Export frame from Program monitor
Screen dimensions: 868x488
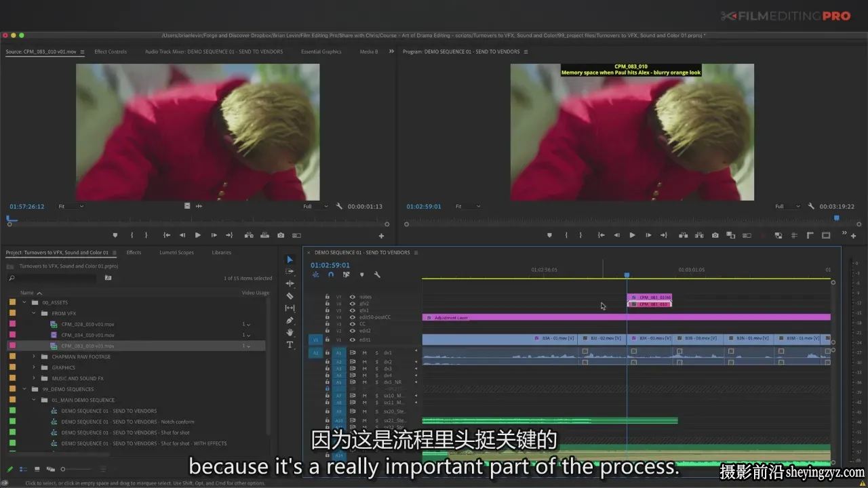pos(715,235)
